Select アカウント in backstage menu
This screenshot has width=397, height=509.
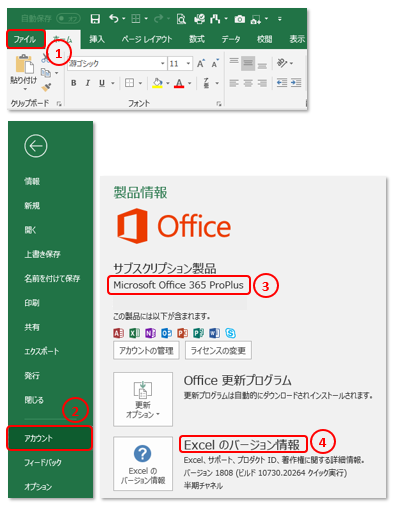[49, 438]
